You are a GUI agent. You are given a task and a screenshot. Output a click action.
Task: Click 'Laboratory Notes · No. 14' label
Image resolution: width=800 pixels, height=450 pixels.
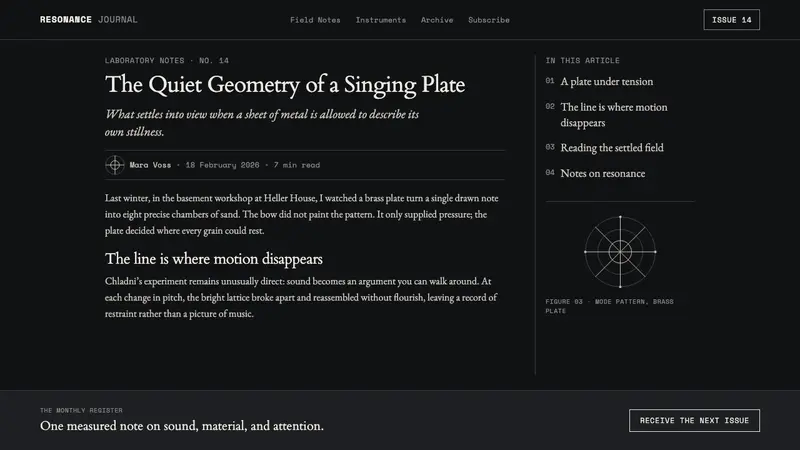(167, 60)
